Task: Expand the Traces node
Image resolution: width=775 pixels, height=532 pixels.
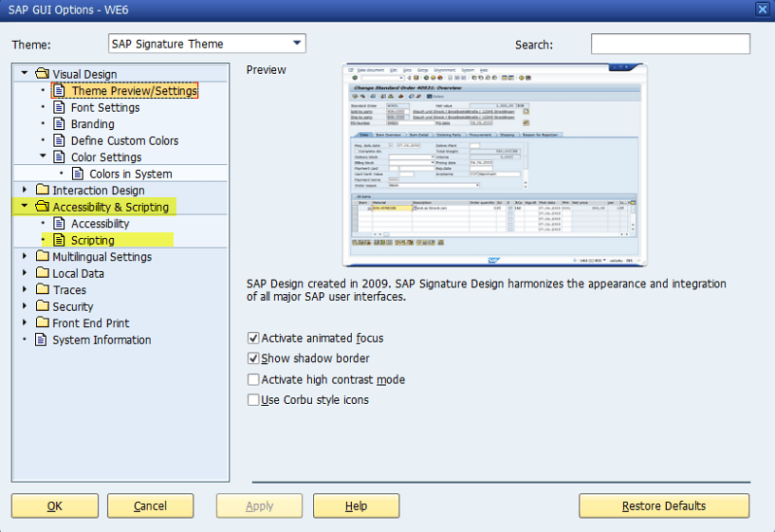Action: 25,289
